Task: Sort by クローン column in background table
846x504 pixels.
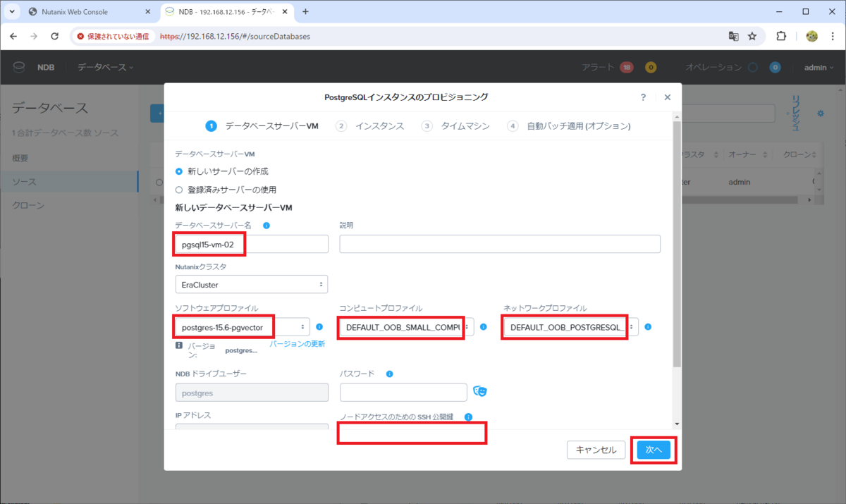Action: point(801,154)
